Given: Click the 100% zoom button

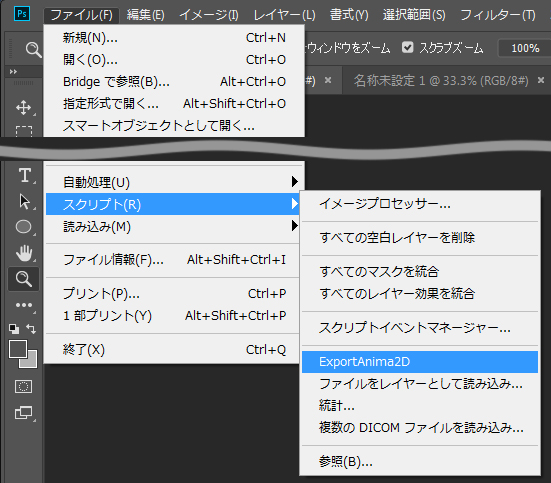Looking at the screenshot, I should click(525, 48).
